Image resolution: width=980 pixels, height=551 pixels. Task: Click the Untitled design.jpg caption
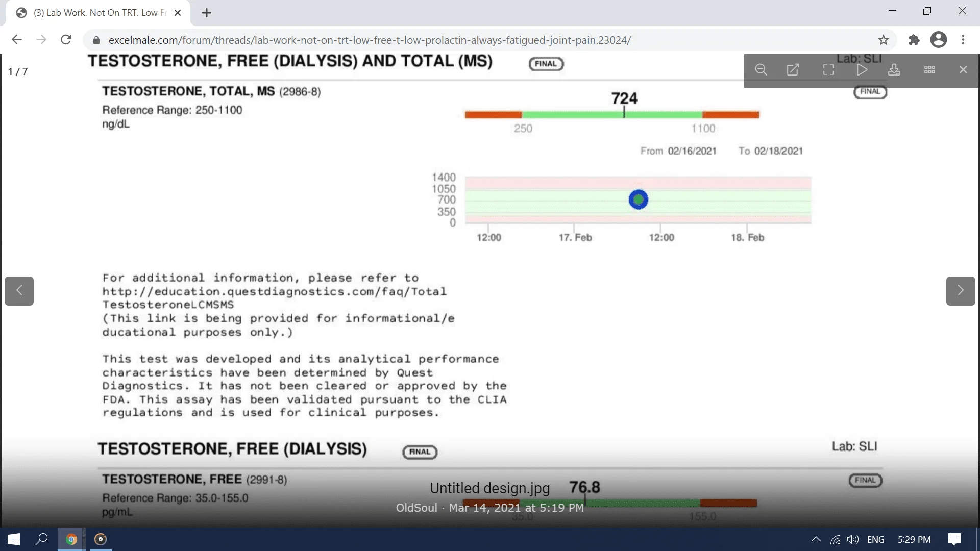pyautogui.click(x=489, y=488)
